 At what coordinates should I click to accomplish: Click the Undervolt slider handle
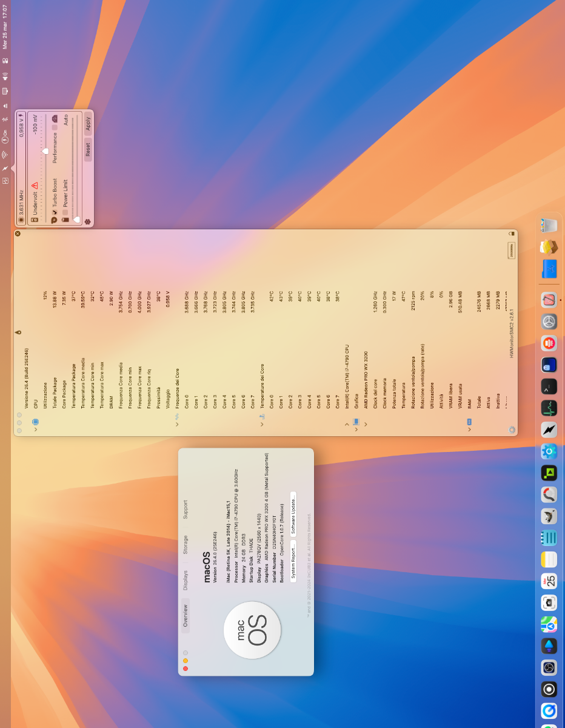click(45, 150)
